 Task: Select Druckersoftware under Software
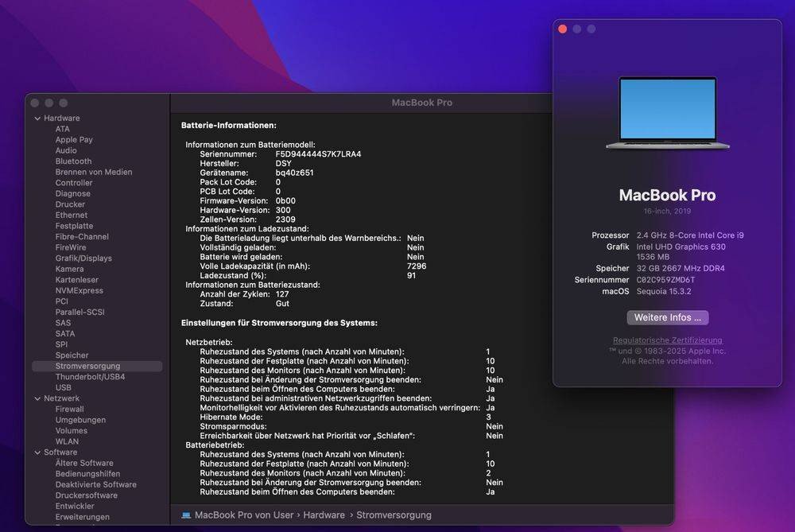pos(86,495)
